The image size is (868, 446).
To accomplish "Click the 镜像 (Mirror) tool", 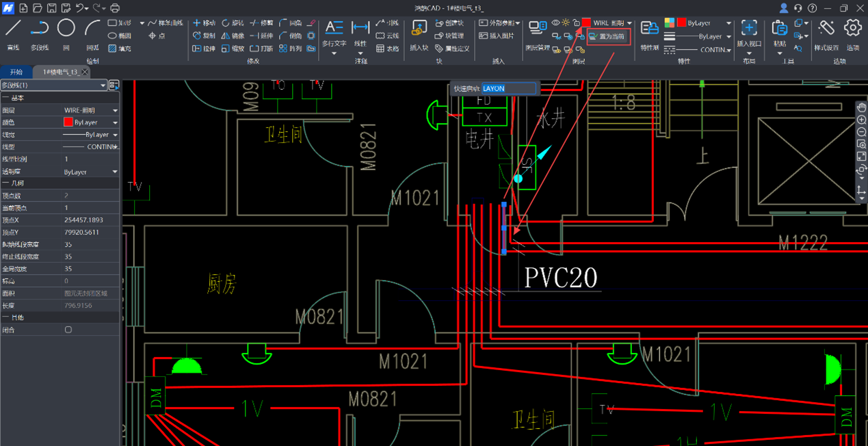I will 233,36.
